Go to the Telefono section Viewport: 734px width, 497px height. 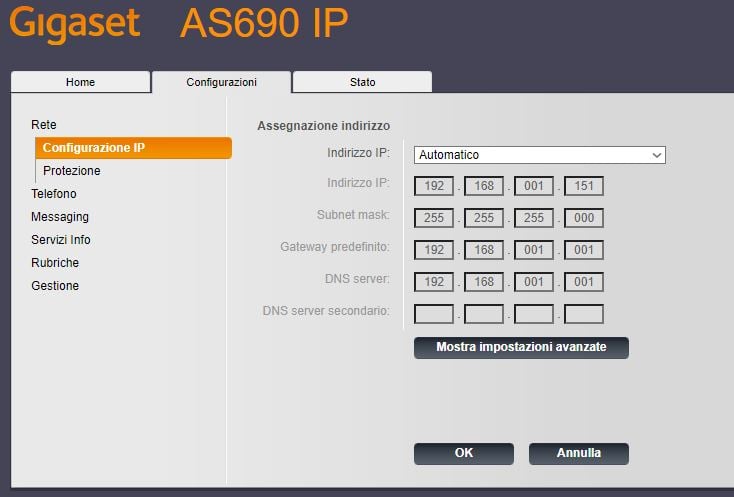54,193
